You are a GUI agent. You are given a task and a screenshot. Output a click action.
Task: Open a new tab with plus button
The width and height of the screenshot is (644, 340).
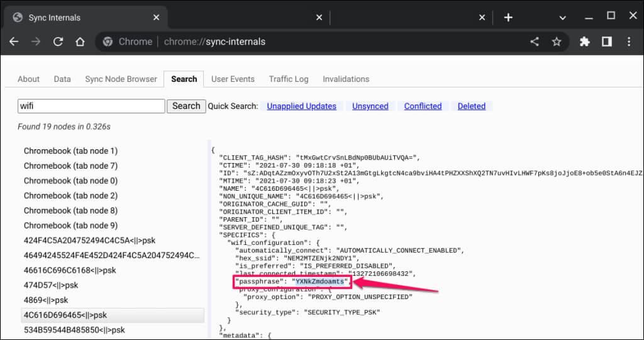[x=508, y=17]
